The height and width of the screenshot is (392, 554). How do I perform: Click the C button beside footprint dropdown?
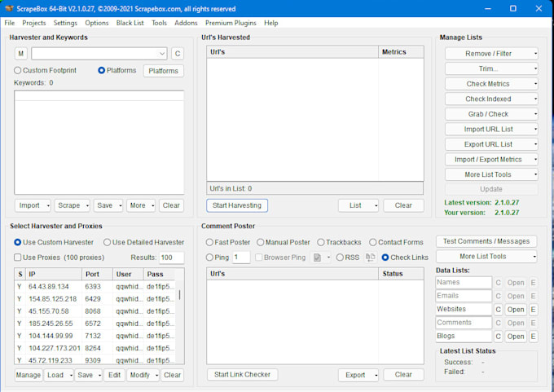click(178, 54)
